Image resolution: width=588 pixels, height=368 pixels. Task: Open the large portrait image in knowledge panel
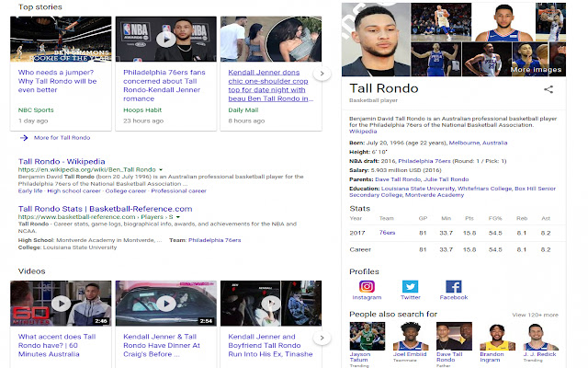point(376,40)
